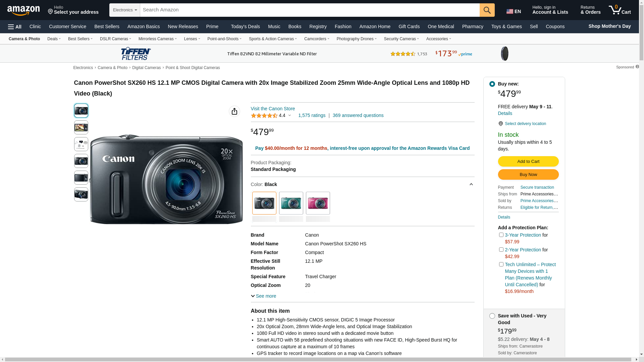This screenshot has width=644, height=362.
Task: Open the All hamburger menu
Action: coord(15,27)
